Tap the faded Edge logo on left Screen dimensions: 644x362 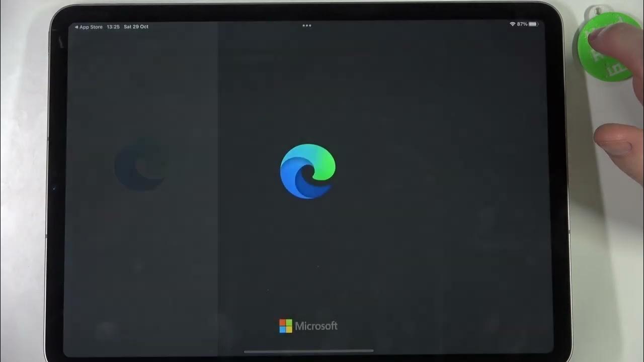[x=140, y=166]
